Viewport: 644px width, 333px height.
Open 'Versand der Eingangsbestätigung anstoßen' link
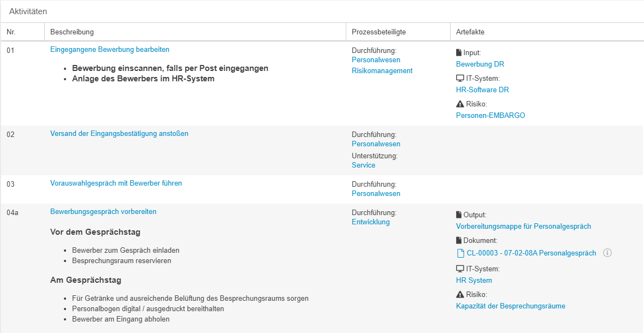(x=119, y=134)
